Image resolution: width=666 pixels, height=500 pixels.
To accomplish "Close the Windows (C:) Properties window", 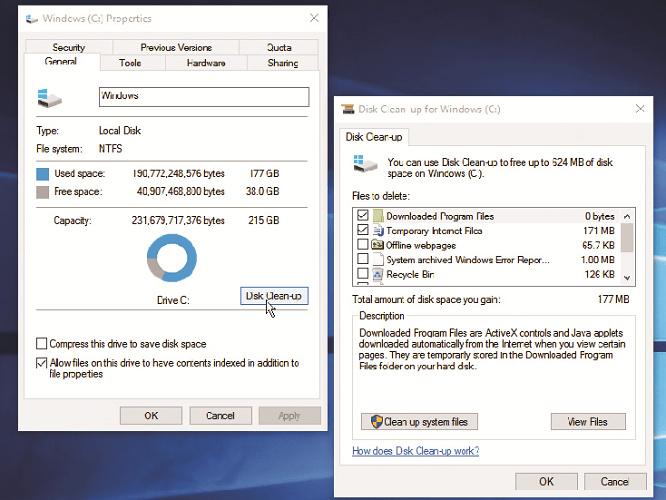I will [314, 18].
